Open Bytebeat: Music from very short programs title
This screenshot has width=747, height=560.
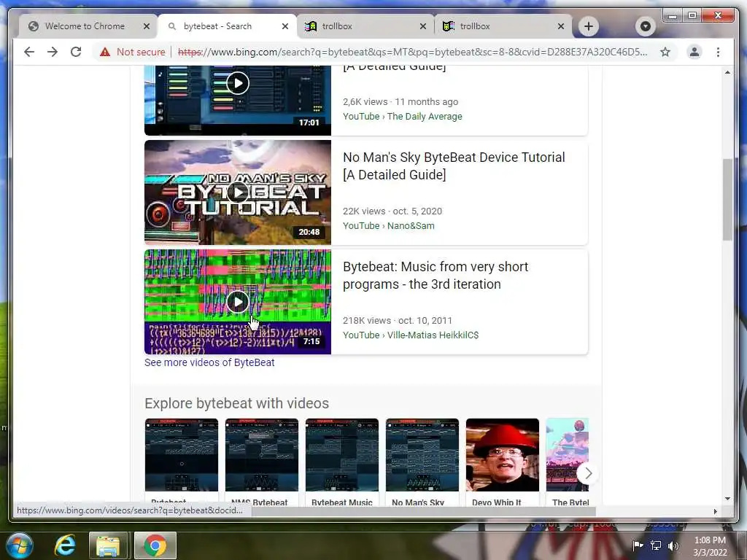[436, 275]
